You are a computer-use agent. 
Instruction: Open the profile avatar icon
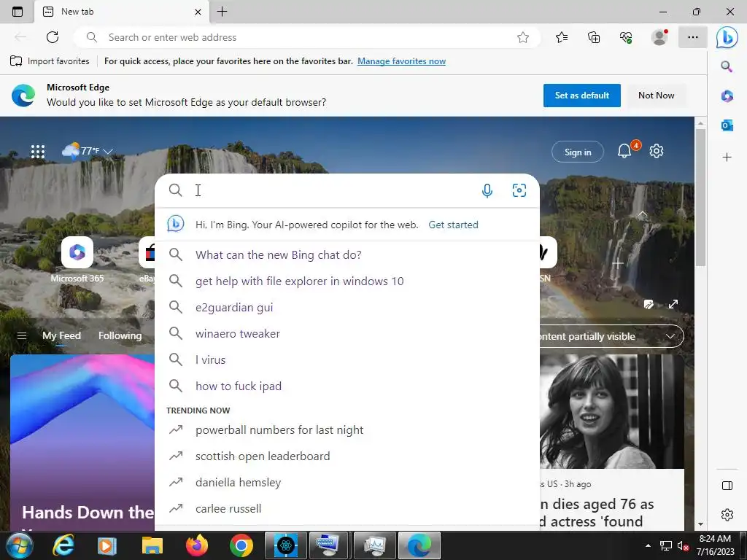[x=659, y=37]
